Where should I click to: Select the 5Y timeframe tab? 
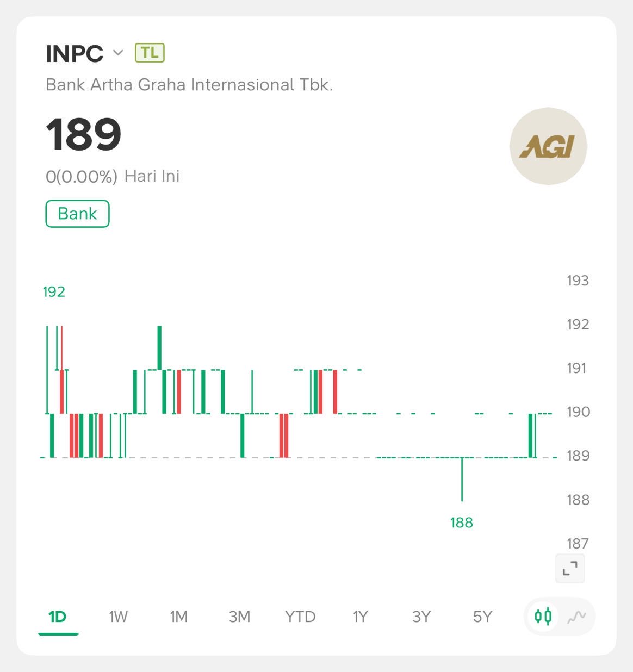click(482, 617)
